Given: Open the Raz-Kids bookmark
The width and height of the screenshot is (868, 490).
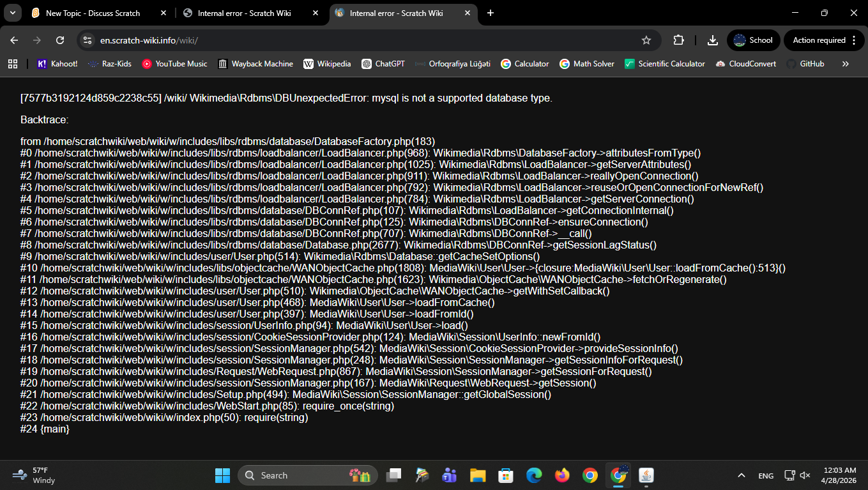Looking at the screenshot, I should [x=110, y=64].
